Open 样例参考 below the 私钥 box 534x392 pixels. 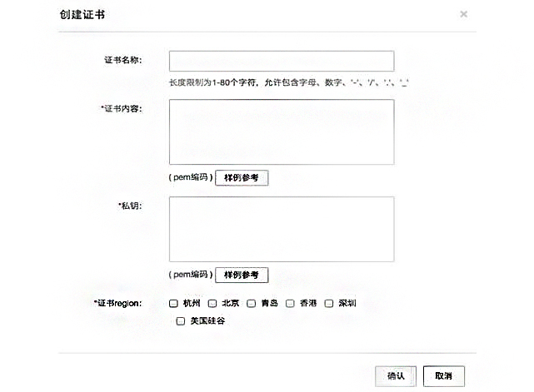point(242,275)
